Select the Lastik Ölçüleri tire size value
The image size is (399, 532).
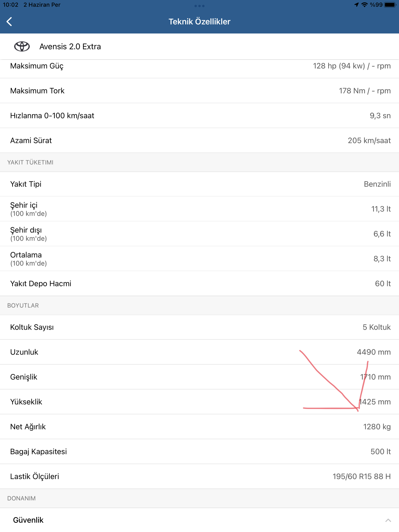(361, 477)
